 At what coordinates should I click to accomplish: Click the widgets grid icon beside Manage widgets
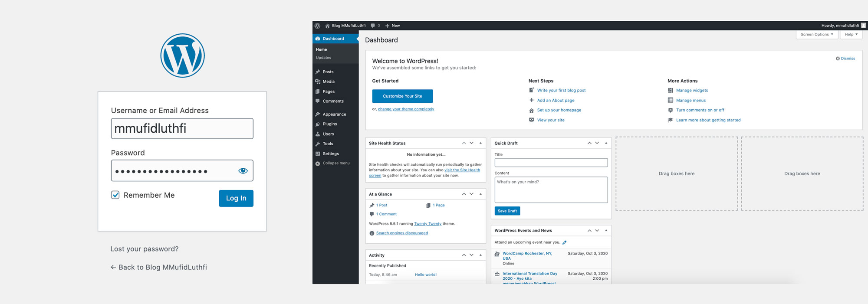[x=670, y=90]
